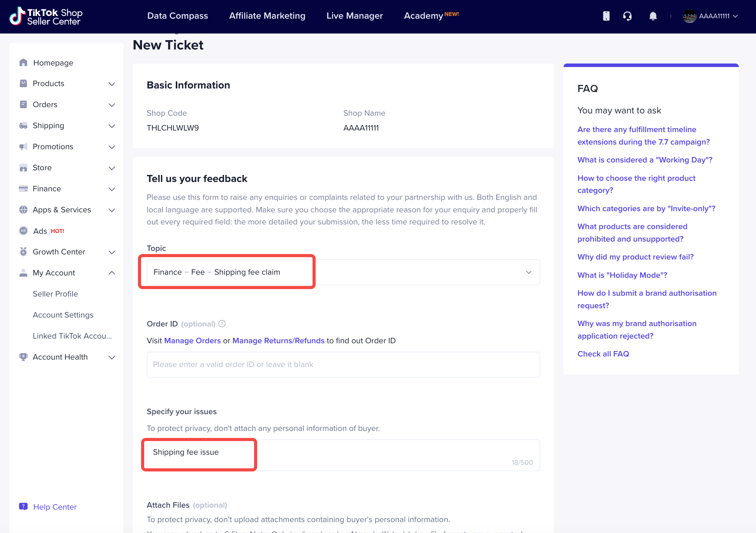Click the Order ID input field
Image resolution: width=756 pixels, height=533 pixels.
(343, 364)
